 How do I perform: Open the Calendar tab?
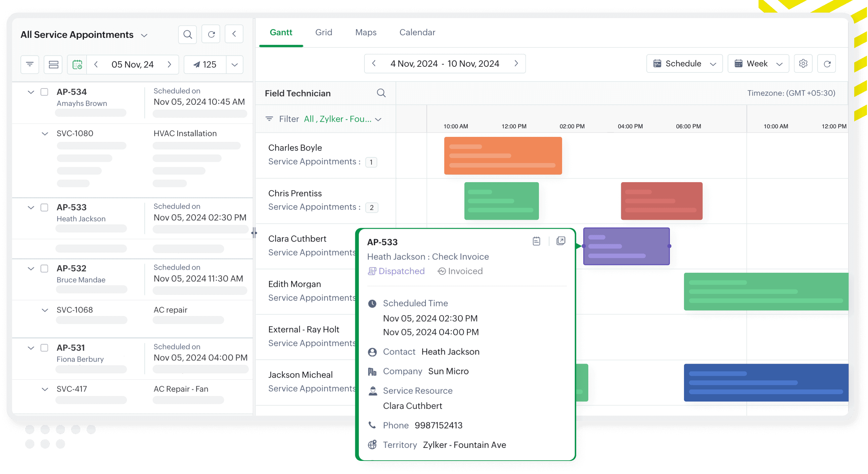(417, 32)
